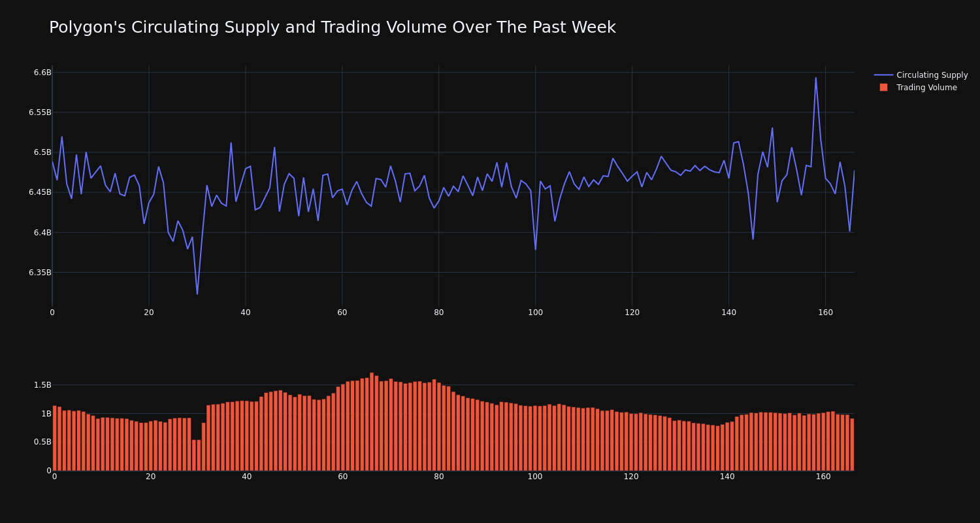
Task: Click the 6.6B y-axis label
Action: [42, 73]
